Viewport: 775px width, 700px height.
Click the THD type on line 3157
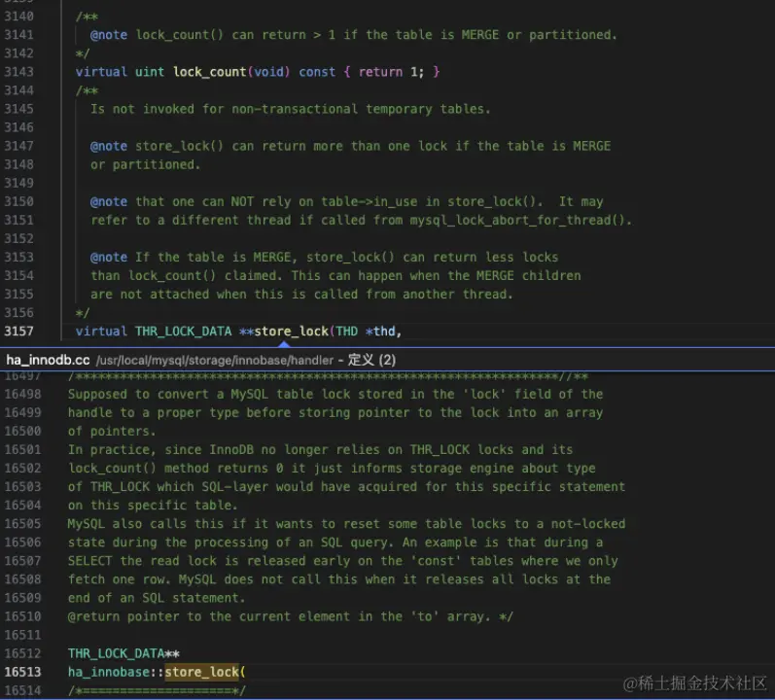coord(347,332)
